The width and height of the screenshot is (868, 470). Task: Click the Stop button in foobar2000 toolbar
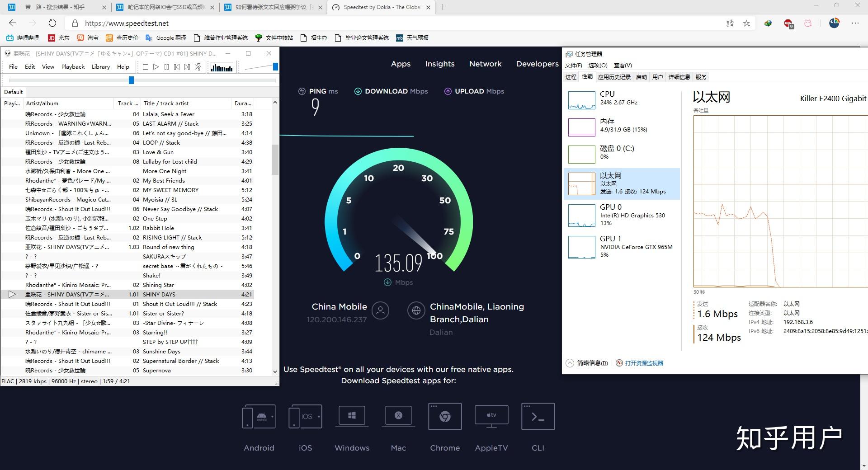(x=146, y=67)
